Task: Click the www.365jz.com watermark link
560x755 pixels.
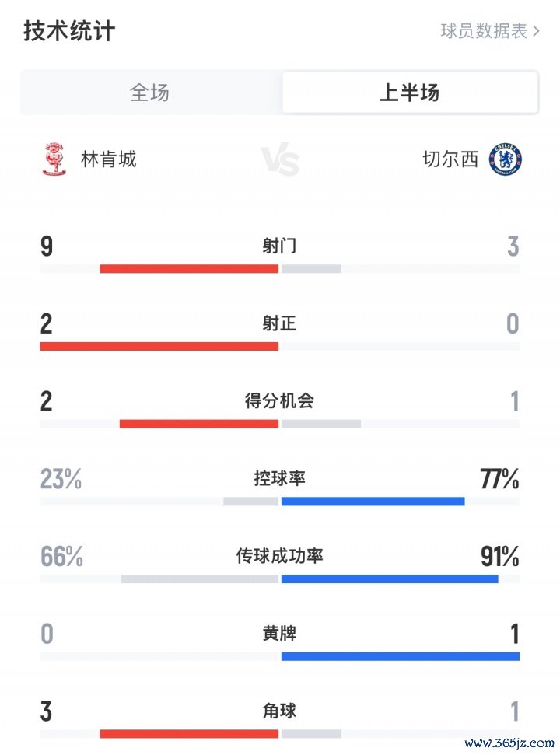Action: coord(509,743)
